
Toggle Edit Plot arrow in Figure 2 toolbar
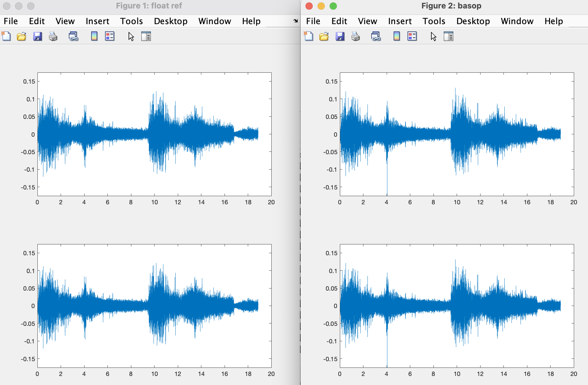(x=433, y=37)
